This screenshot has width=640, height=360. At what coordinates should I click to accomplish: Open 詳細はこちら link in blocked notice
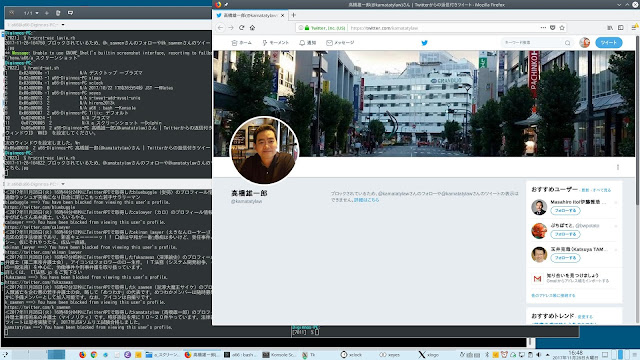pyautogui.click(x=366, y=200)
